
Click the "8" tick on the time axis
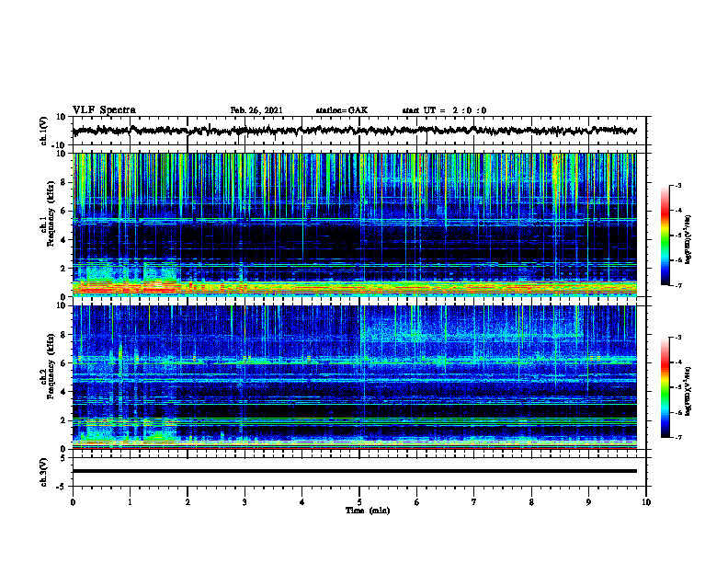[531, 502]
